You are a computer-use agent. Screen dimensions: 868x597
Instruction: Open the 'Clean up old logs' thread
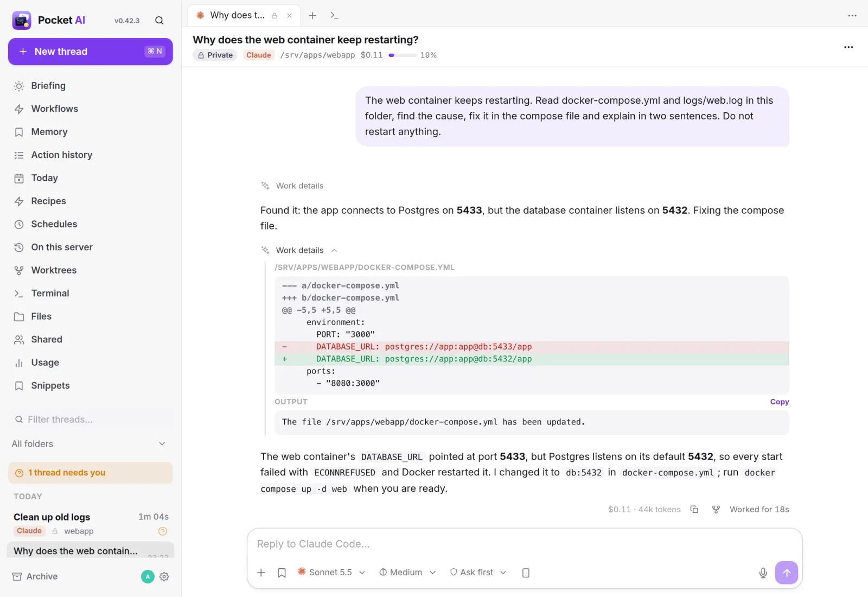tap(91, 523)
